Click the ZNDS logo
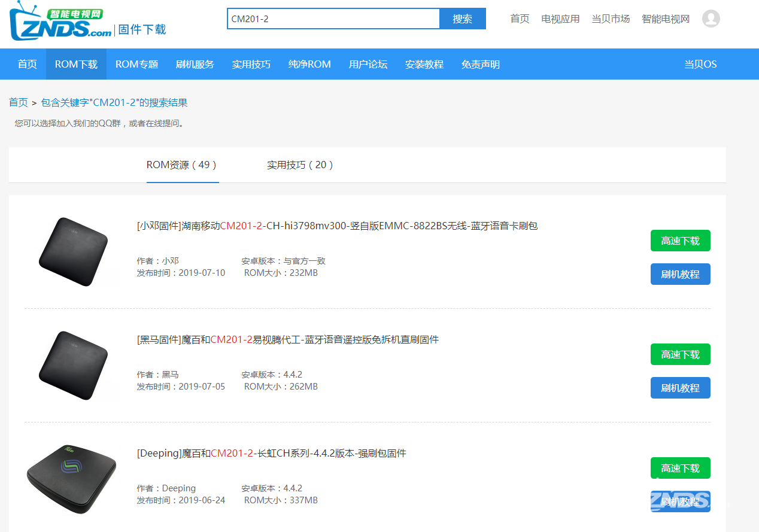This screenshot has height=532, width=759. [60, 22]
